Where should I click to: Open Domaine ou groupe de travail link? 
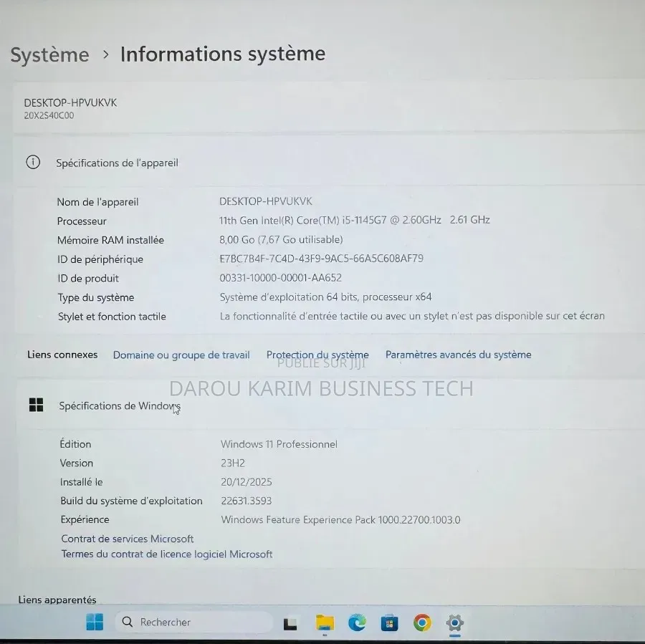181,355
